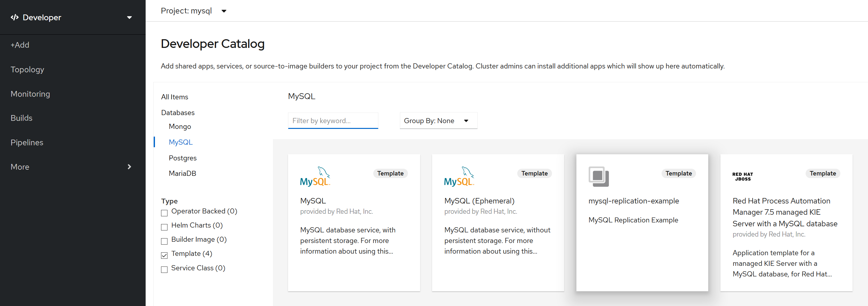
Task: Click the MySQL logo on persistent card
Action: point(315,176)
